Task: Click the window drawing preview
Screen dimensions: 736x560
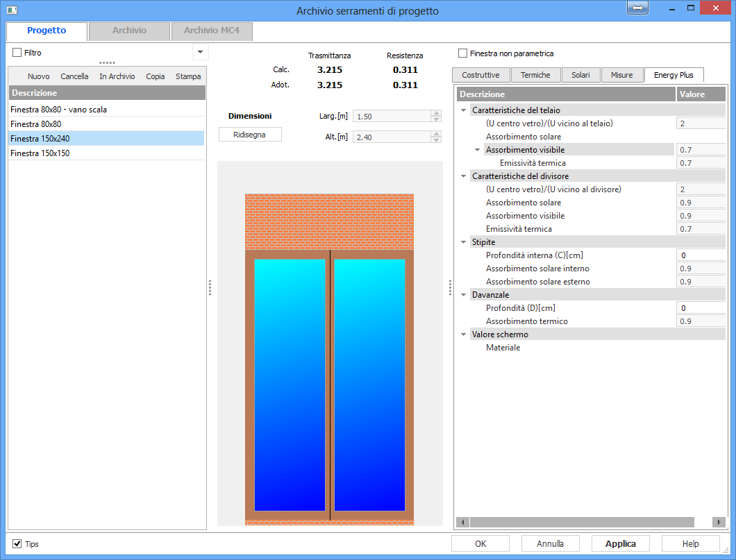Action: (x=329, y=359)
